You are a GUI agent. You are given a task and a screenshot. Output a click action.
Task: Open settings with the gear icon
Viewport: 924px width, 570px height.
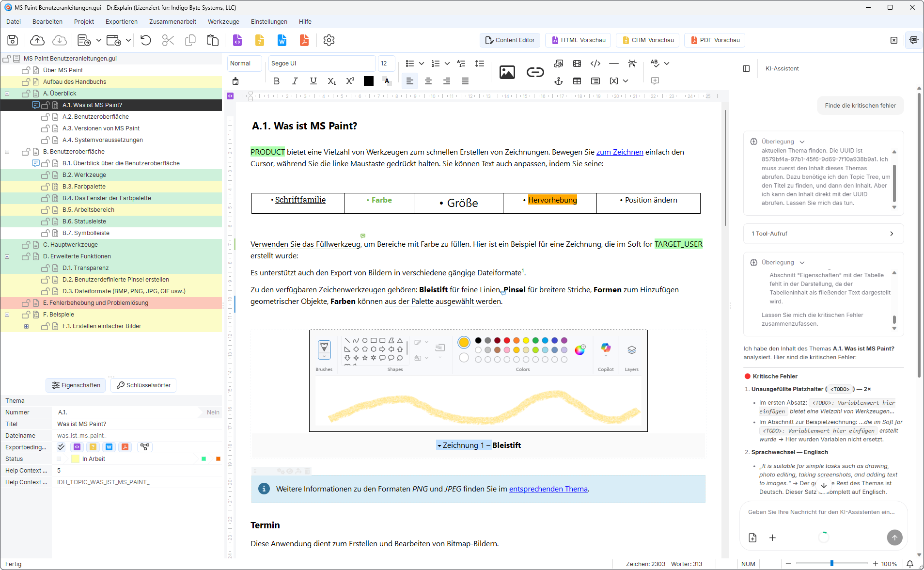click(329, 40)
